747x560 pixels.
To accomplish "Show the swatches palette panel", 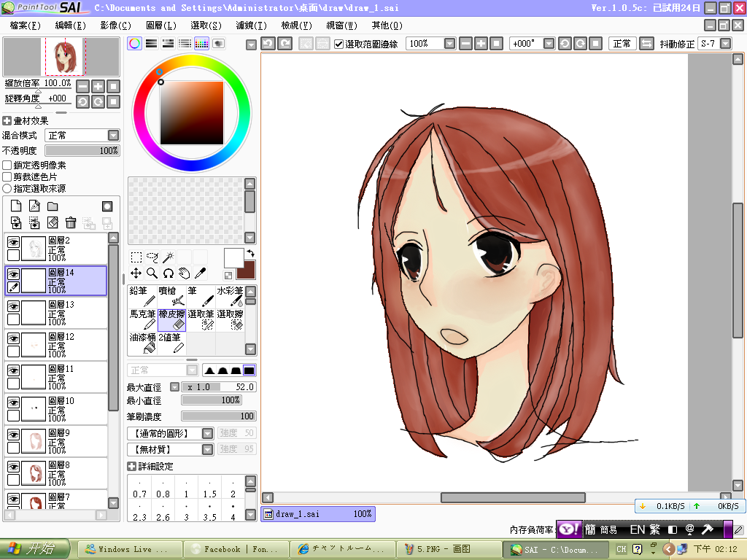I will pyautogui.click(x=201, y=44).
